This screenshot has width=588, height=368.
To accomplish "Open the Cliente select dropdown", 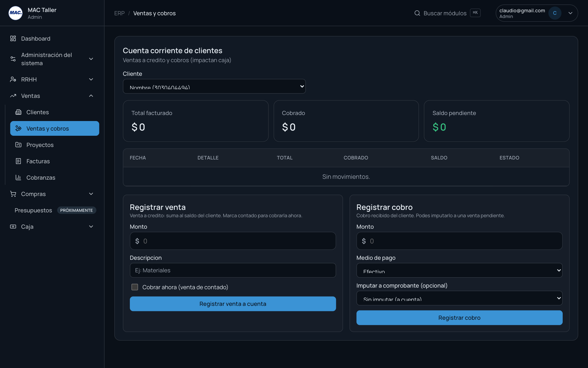I will [x=214, y=86].
